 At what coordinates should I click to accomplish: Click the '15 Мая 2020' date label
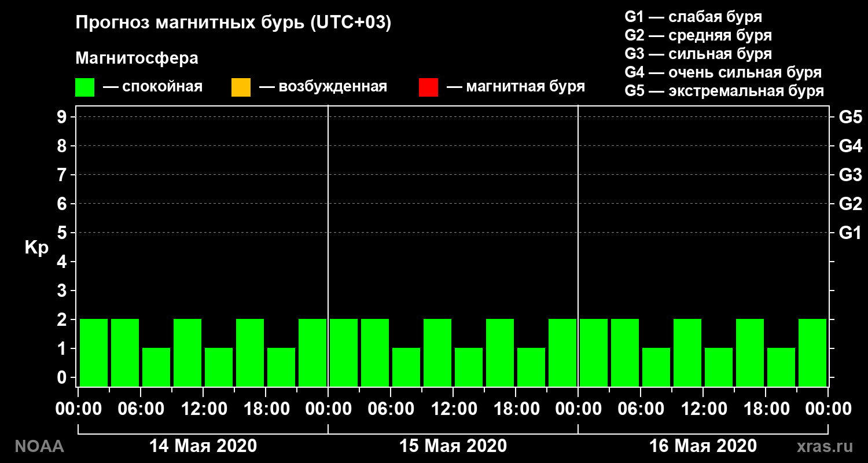click(x=453, y=446)
